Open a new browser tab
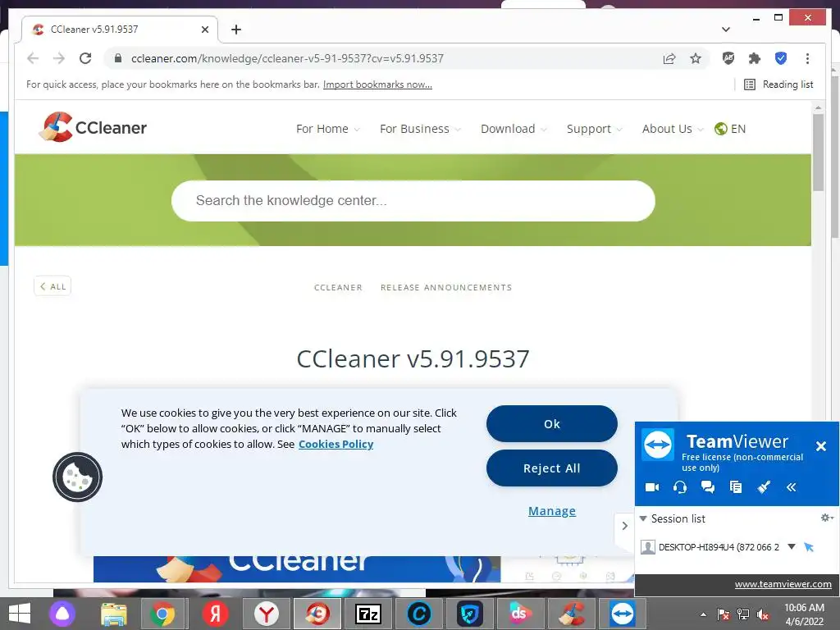840x630 pixels. pyautogui.click(x=236, y=30)
